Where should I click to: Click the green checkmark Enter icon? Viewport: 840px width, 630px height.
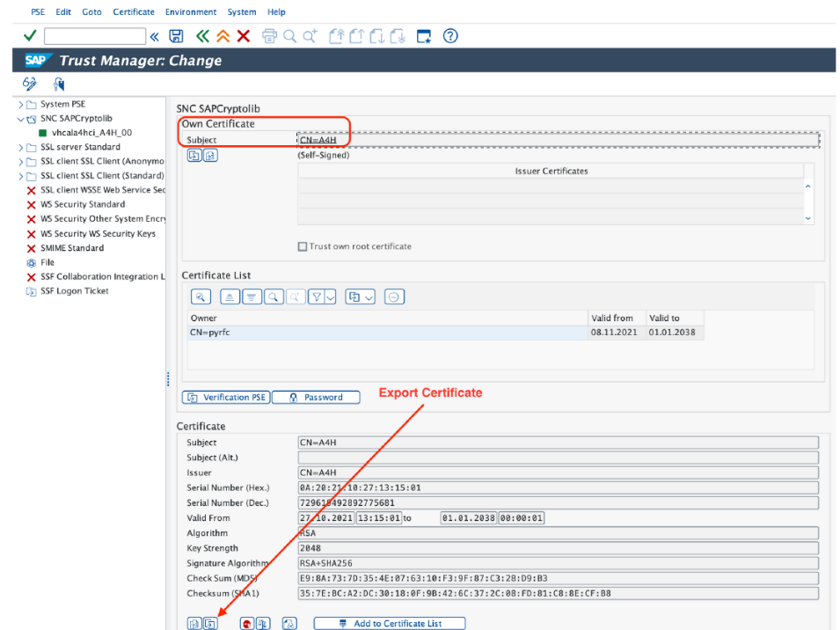coord(30,36)
